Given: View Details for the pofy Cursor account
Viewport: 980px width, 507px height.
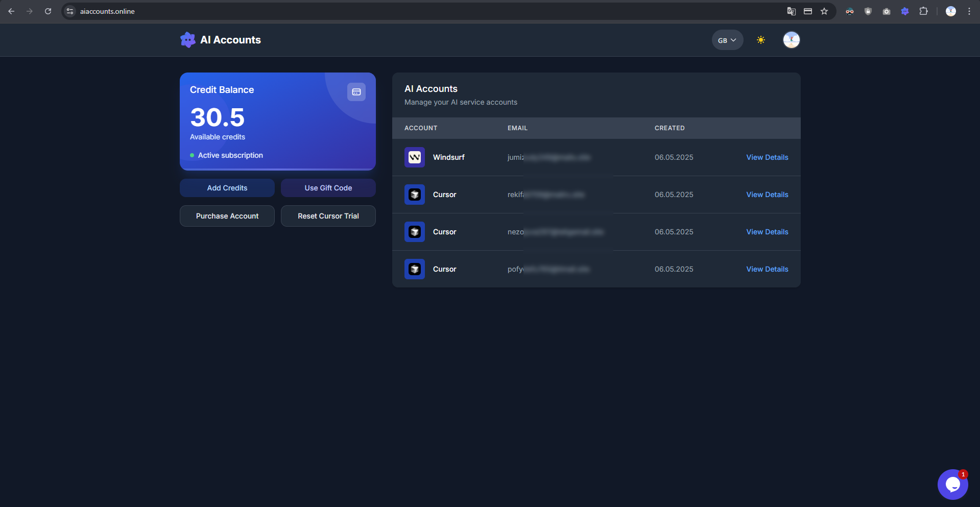Looking at the screenshot, I should coord(767,269).
